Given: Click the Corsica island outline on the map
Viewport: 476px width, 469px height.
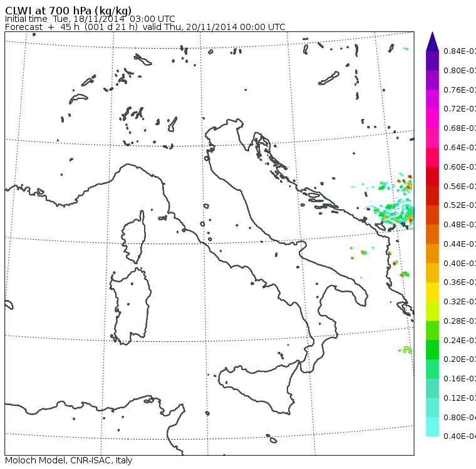Looking at the screenshot, I should 134,237.
